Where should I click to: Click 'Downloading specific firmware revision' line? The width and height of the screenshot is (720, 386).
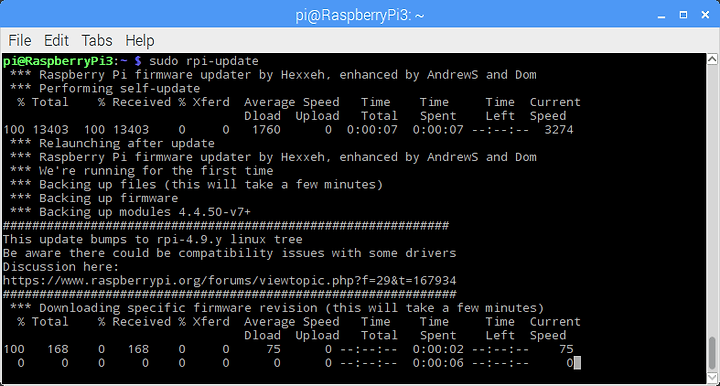pos(277,308)
